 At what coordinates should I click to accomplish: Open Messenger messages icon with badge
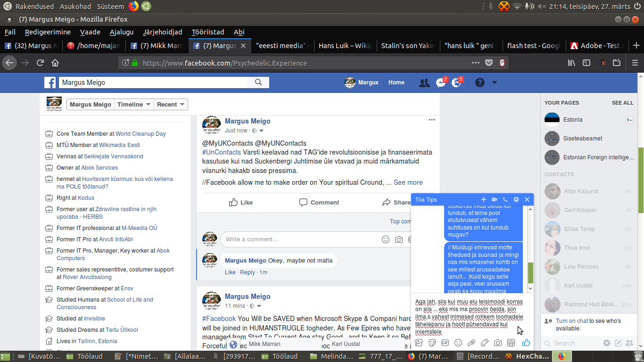click(x=441, y=82)
